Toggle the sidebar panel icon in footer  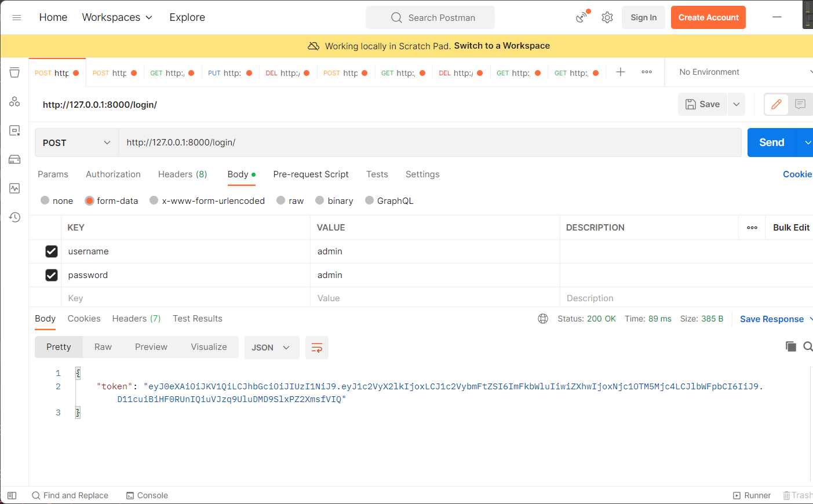coord(12,495)
